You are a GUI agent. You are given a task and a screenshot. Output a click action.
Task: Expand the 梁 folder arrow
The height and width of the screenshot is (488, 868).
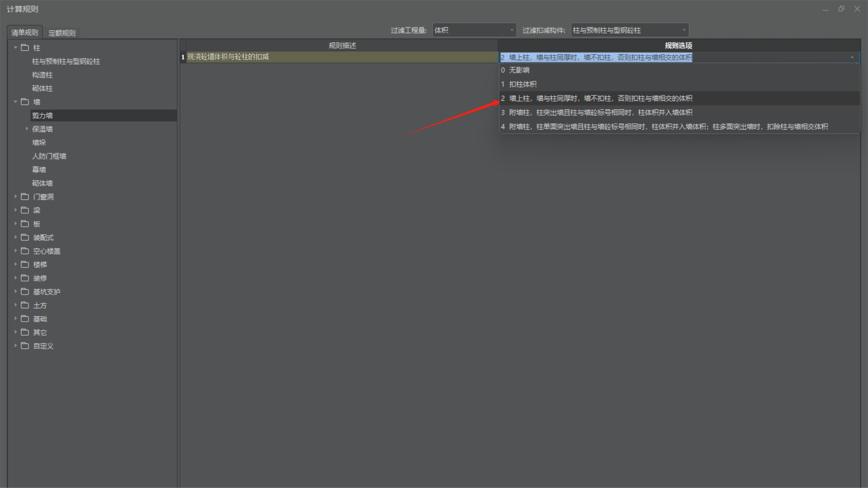(15, 210)
